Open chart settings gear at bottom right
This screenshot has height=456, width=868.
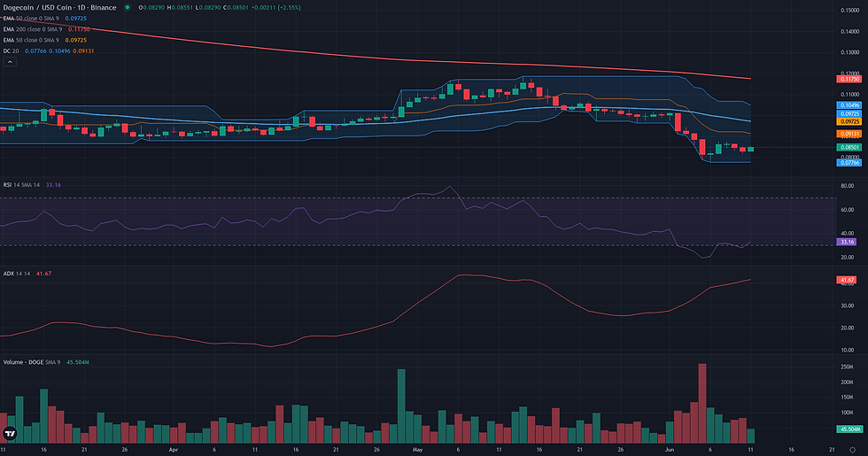pyautogui.click(x=852, y=450)
